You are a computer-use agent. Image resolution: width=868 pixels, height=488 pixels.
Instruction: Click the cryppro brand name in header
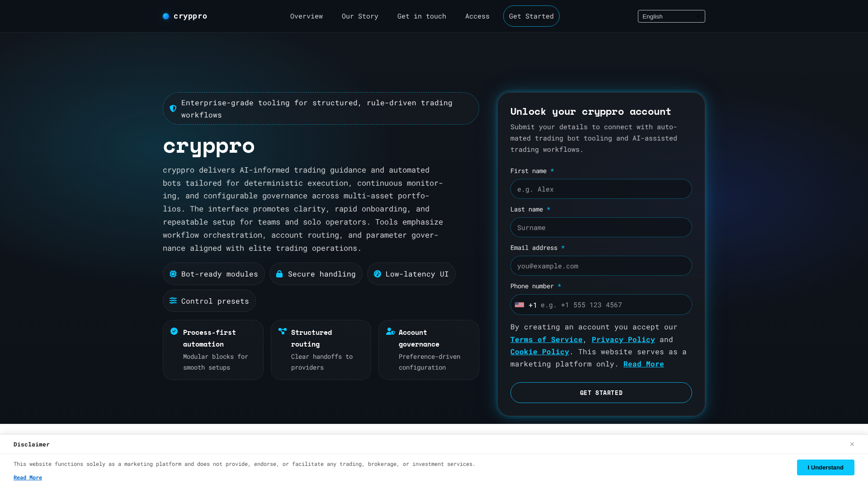click(190, 16)
